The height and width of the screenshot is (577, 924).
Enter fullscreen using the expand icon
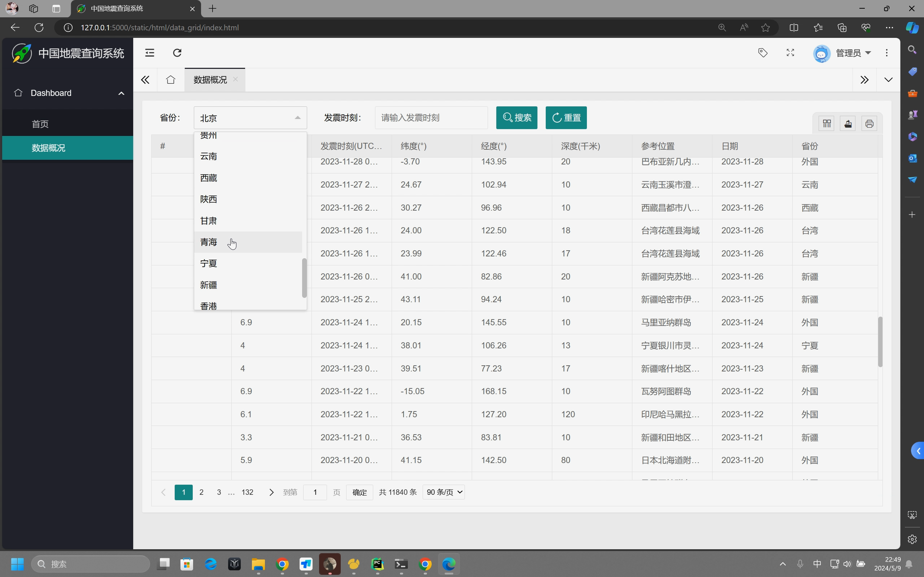790,53
